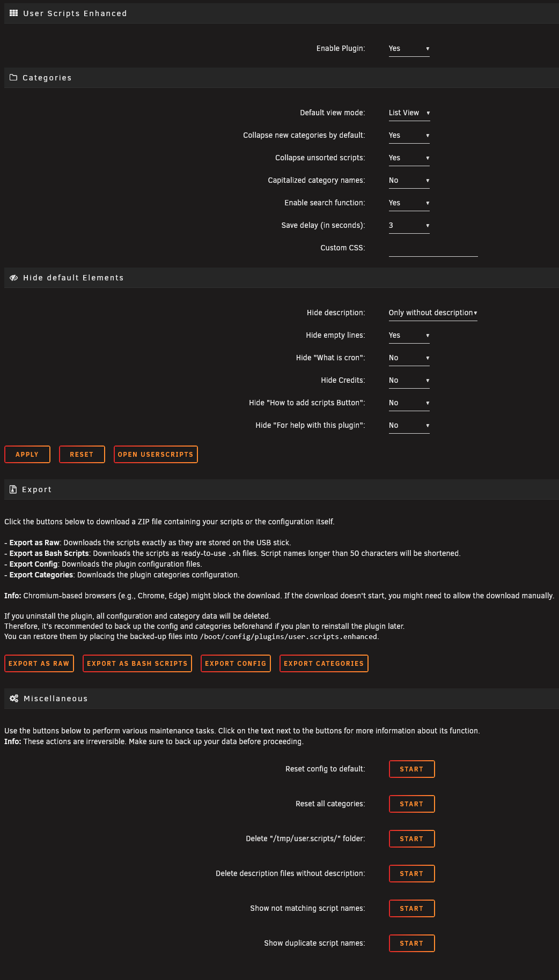
Task: Open Capitalized category names dropdown
Action: coord(409,181)
